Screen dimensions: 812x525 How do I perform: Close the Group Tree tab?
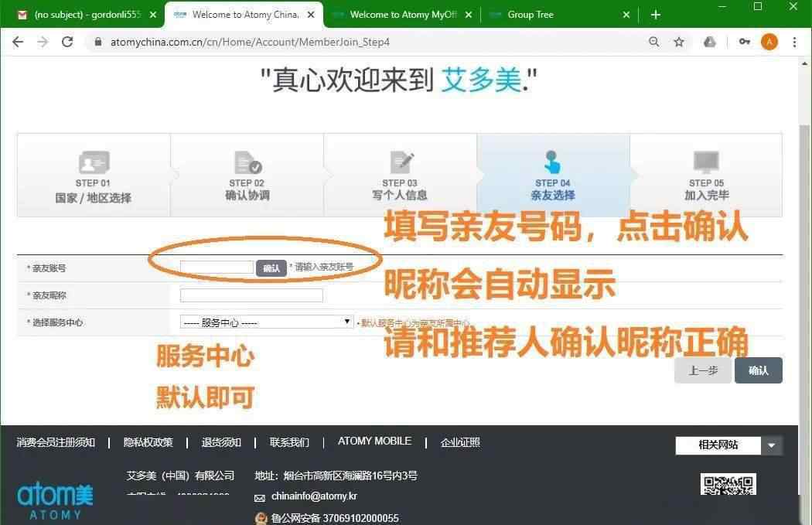(x=626, y=15)
